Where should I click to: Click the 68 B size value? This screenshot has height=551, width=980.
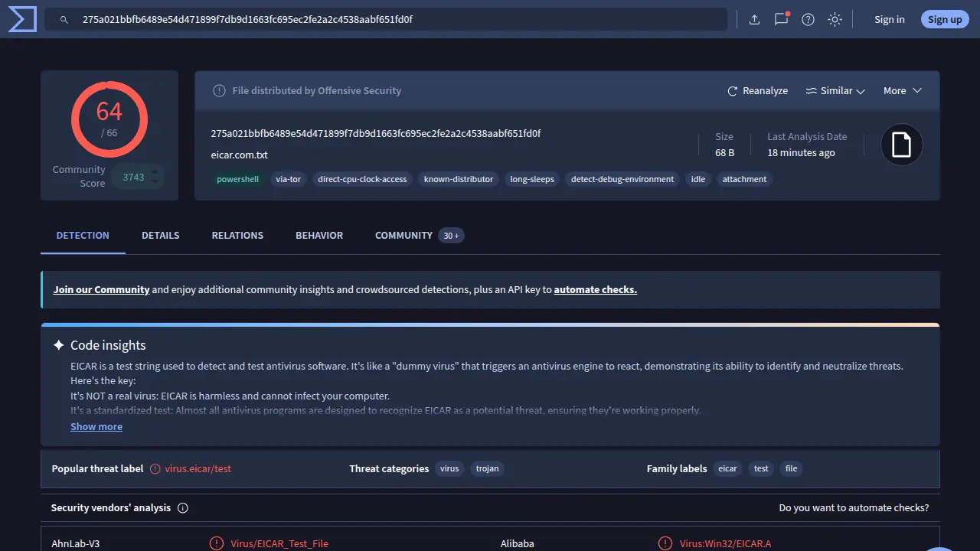tap(725, 153)
